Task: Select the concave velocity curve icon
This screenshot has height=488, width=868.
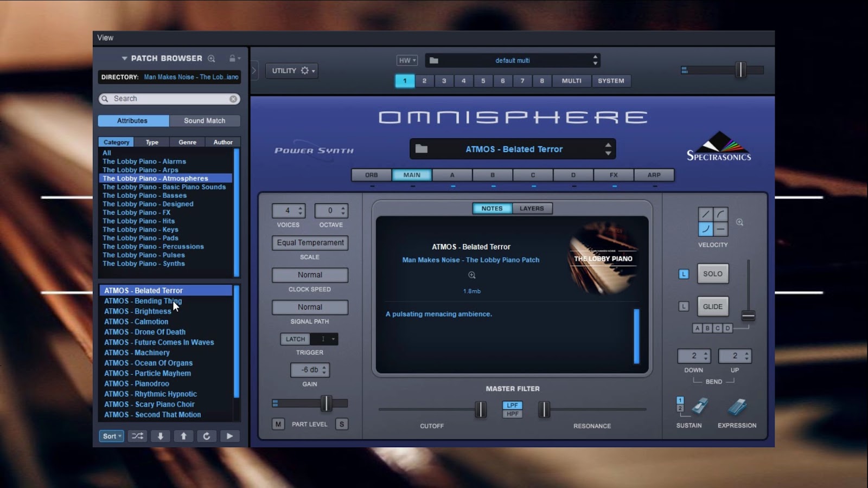Action: click(x=705, y=228)
